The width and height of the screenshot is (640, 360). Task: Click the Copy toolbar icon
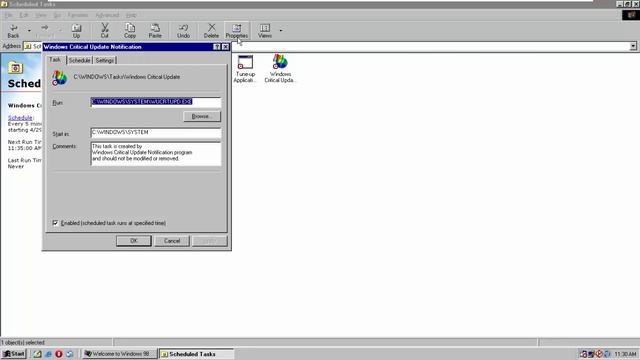coord(130,31)
